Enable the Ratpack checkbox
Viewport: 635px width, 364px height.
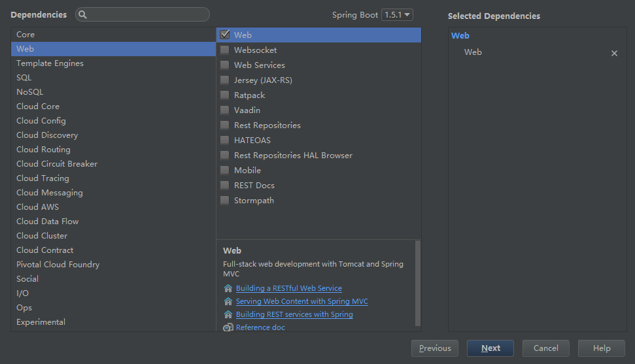click(x=224, y=95)
